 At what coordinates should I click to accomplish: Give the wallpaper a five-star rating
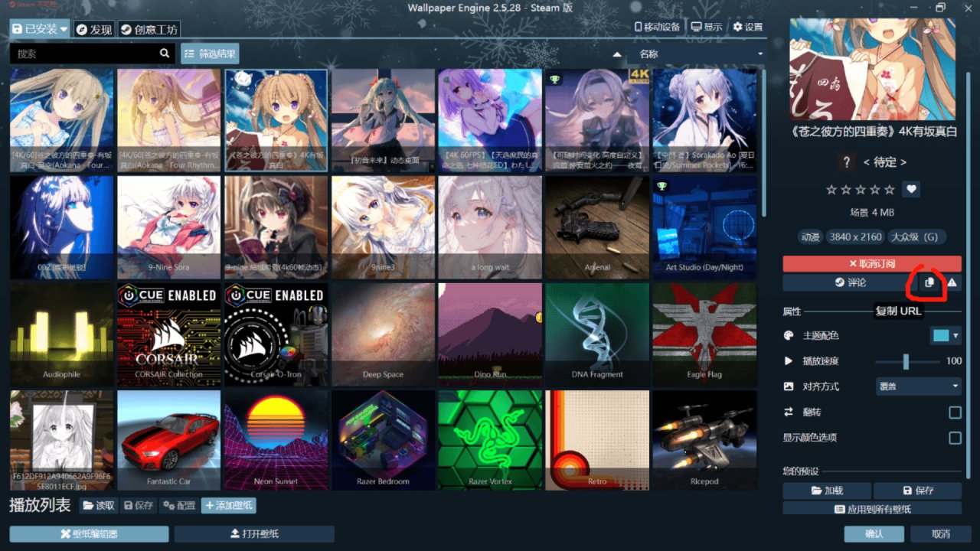pos(889,189)
